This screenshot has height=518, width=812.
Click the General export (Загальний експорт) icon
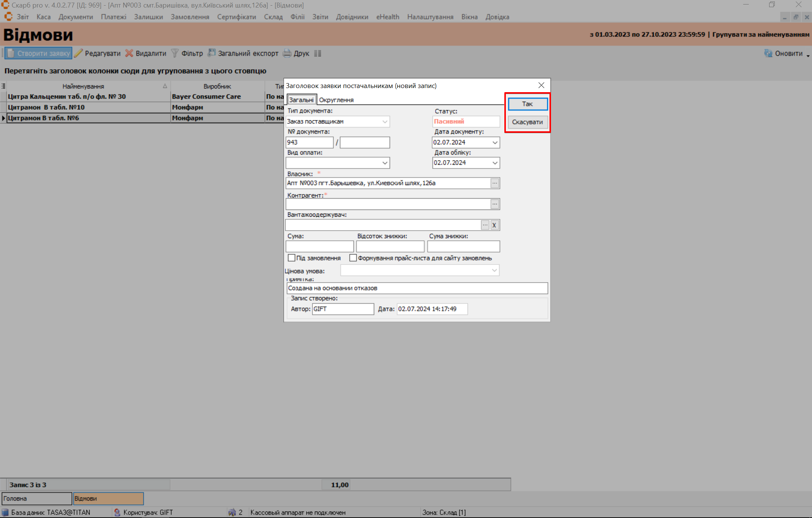(x=212, y=53)
